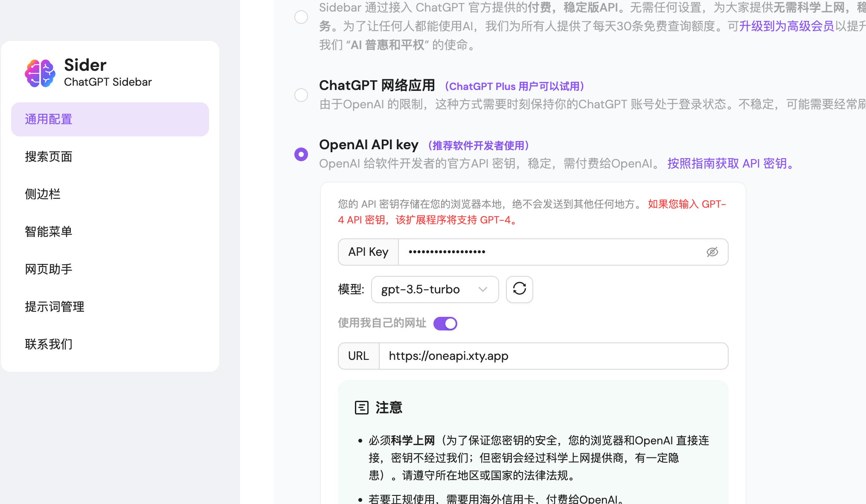Image resolution: width=866 pixels, height=504 pixels.
Task: Refresh the model list
Action: pyautogui.click(x=519, y=290)
